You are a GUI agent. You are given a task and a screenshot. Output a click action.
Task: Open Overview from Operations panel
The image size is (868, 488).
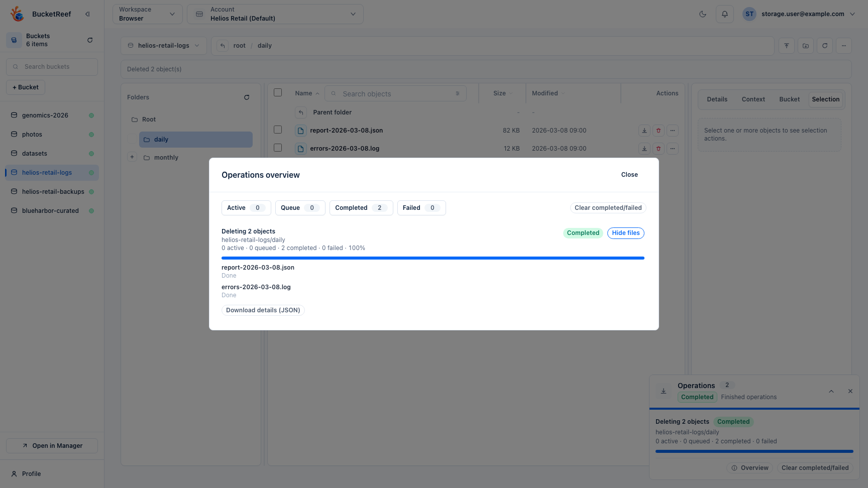click(750, 468)
